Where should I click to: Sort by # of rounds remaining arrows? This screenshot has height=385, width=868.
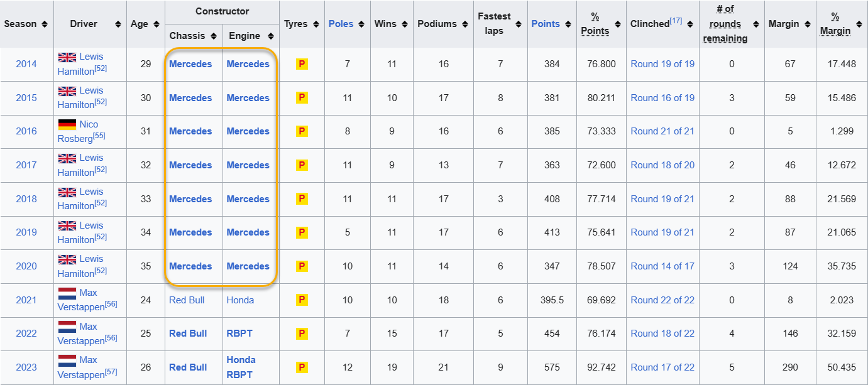pos(755,24)
